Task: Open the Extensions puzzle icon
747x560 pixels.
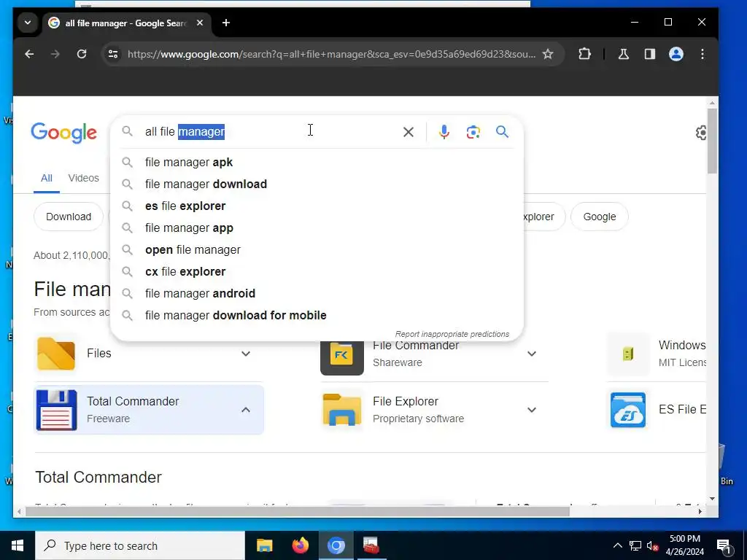Action: pos(584,54)
